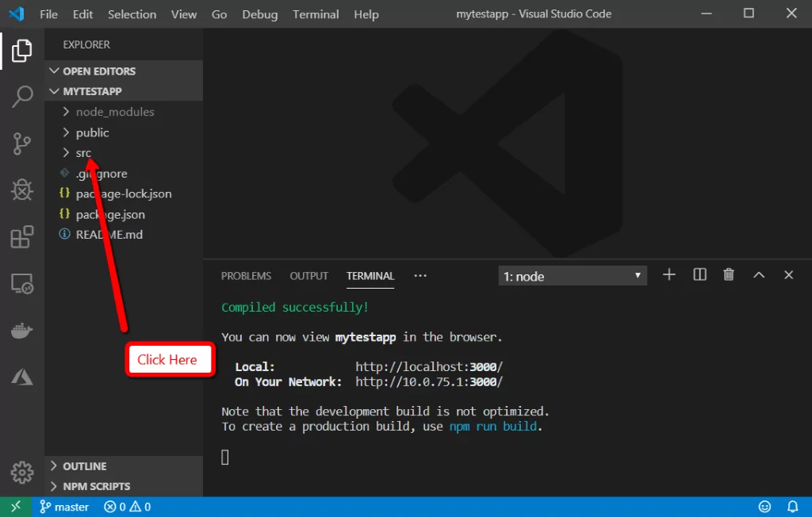812x517 pixels.
Task: Open the Help menu
Action: tap(366, 14)
